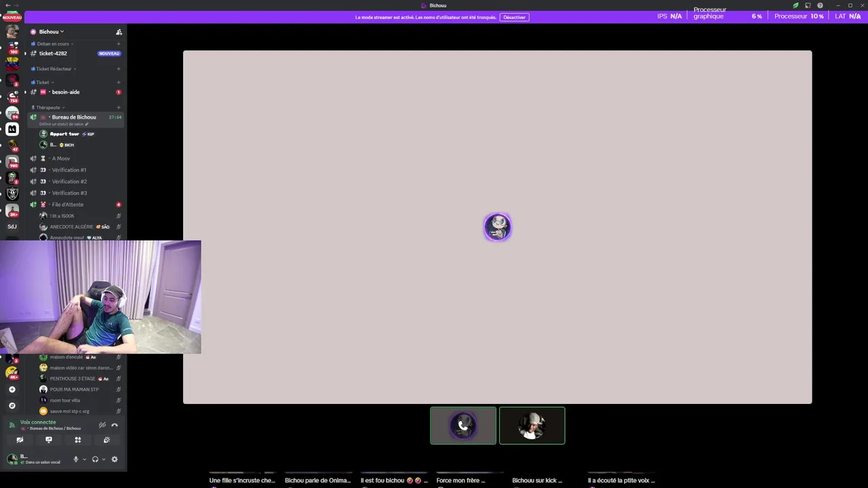
Task: Open the Raiders logo server icon
Action: pos(12,194)
